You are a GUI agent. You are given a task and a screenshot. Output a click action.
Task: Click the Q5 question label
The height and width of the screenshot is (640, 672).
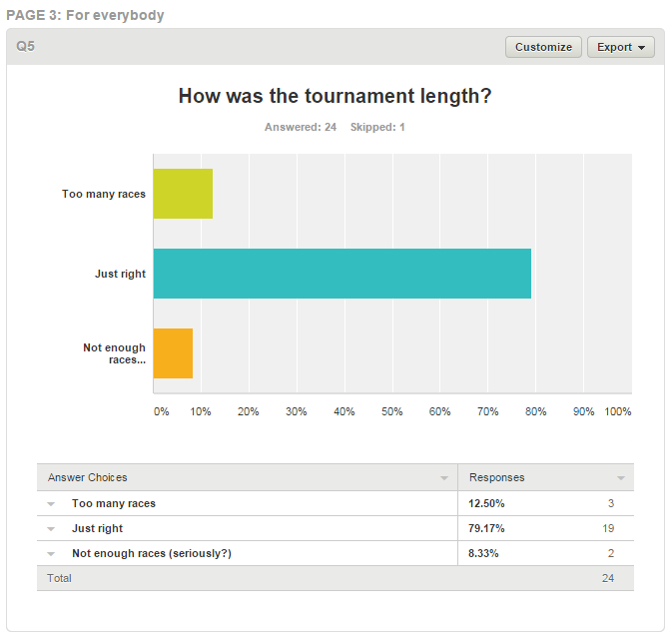point(26,47)
